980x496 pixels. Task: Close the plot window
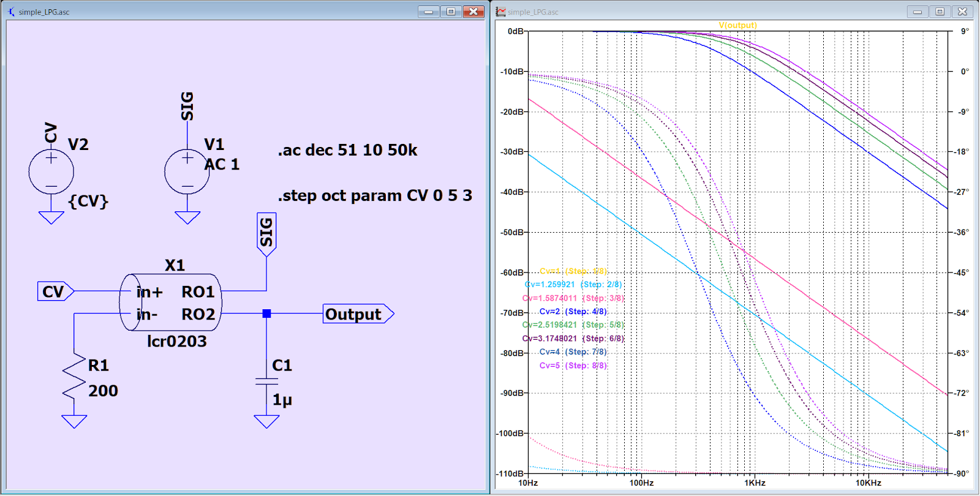963,12
